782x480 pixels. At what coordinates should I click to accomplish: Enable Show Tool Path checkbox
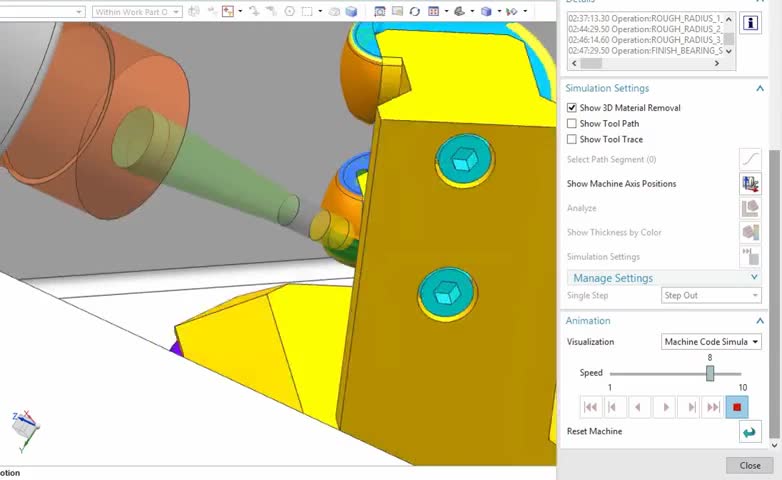coord(572,123)
